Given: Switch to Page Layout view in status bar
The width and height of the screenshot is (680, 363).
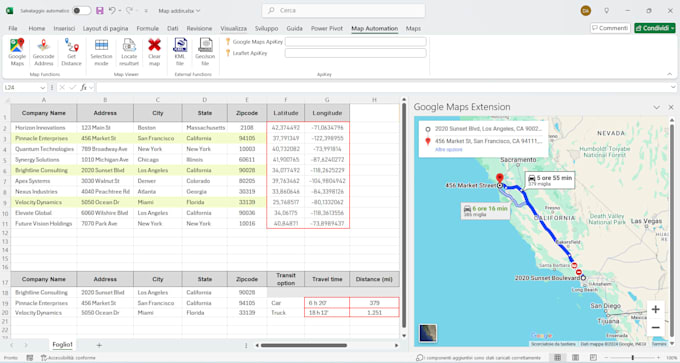Looking at the screenshot, I should coord(575,357).
